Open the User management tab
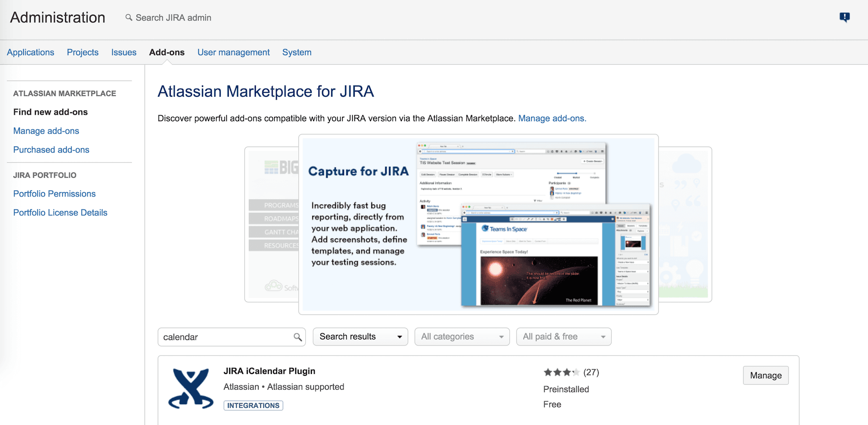868x425 pixels. pyautogui.click(x=234, y=52)
